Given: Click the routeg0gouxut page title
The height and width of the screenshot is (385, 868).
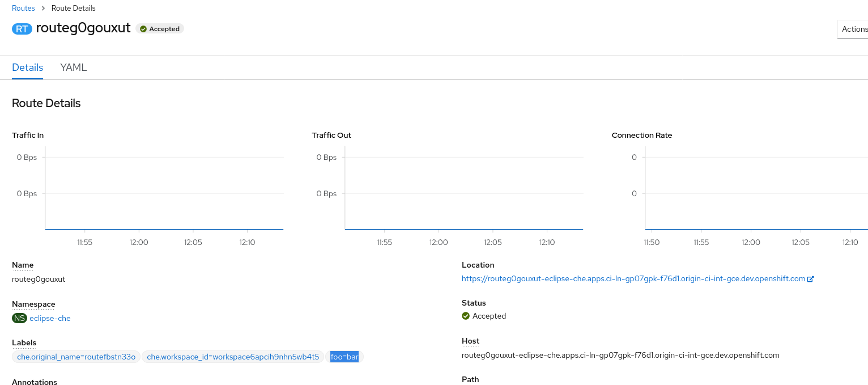Looking at the screenshot, I should [x=83, y=28].
